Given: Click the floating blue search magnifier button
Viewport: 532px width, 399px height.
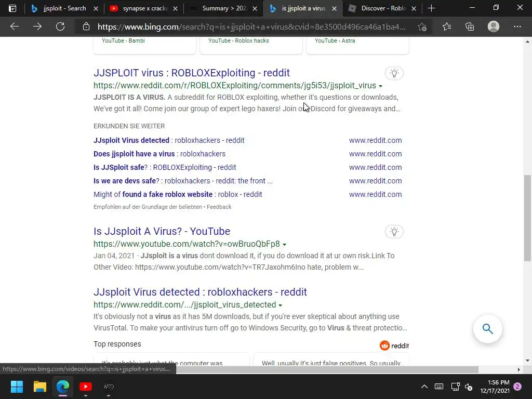Looking at the screenshot, I should coord(487,329).
